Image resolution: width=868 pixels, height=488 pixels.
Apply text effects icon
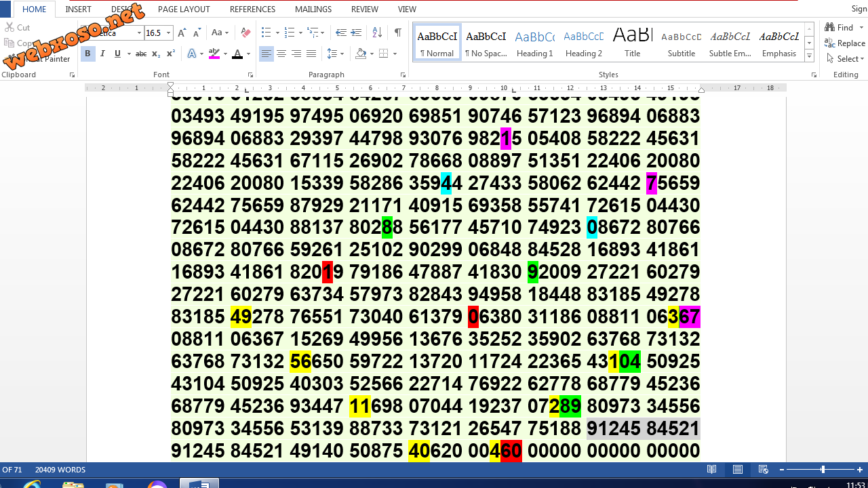[192, 54]
